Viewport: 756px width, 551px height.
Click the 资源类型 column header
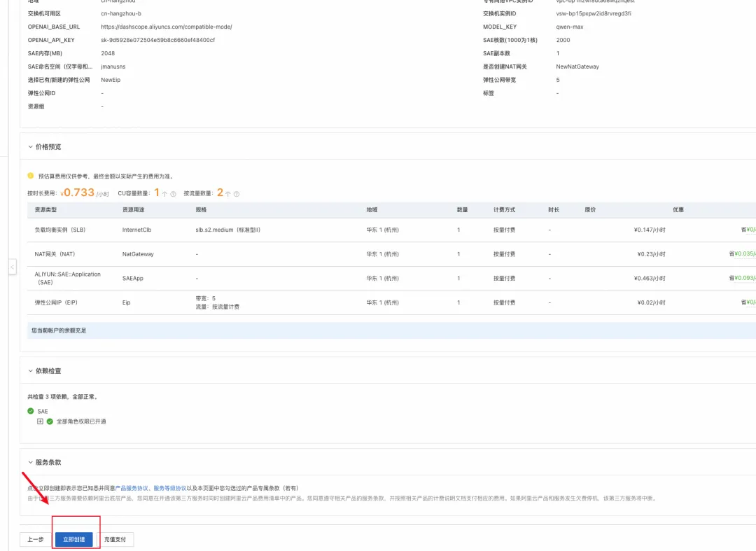pyautogui.click(x=45, y=210)
